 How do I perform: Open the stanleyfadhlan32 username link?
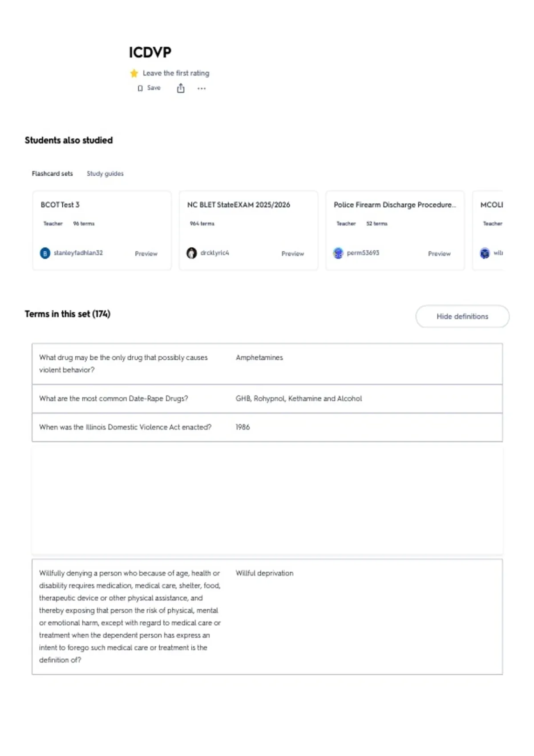[78, 253]
